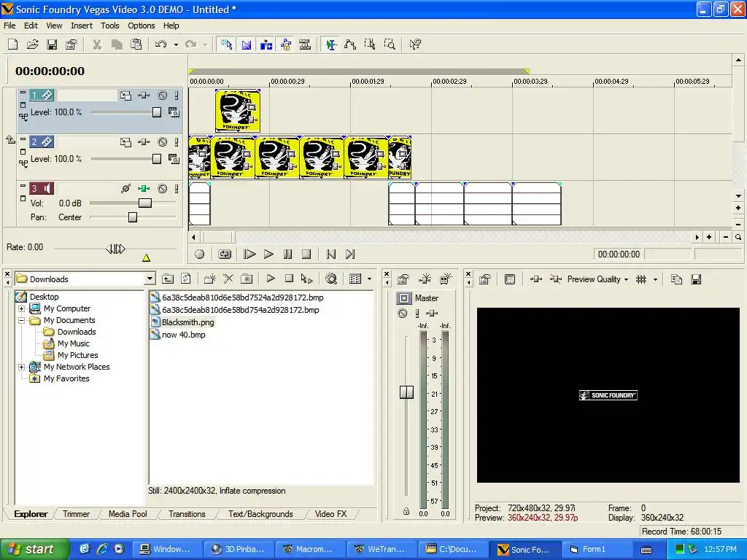This screenshot has height=560, width=747.
Task: Click Go to End transport button
Action: (x=350, y=254)
